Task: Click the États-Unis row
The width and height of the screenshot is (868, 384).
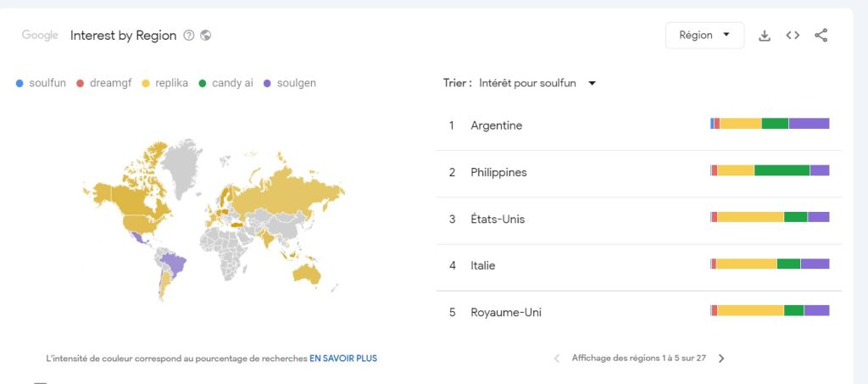Action: 639,219
